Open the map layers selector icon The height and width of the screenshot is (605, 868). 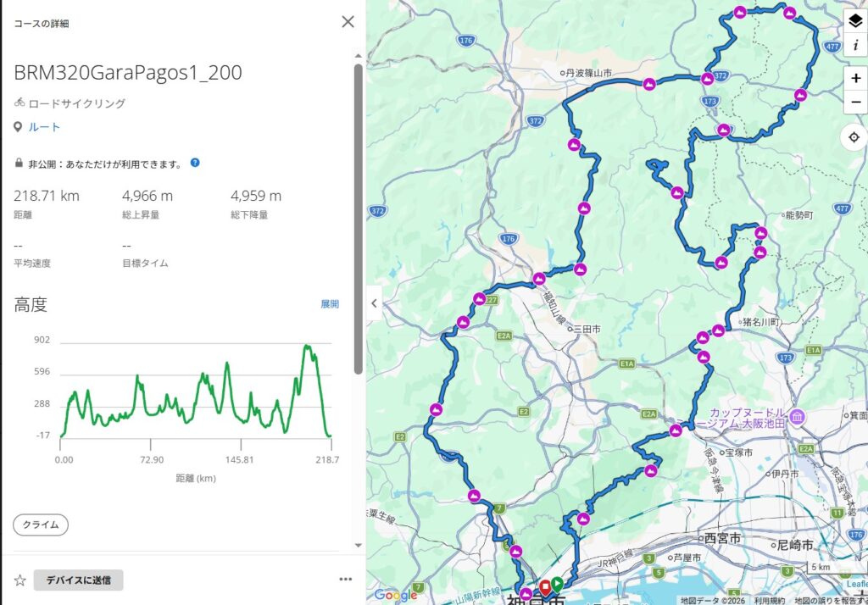coord(854,21)
